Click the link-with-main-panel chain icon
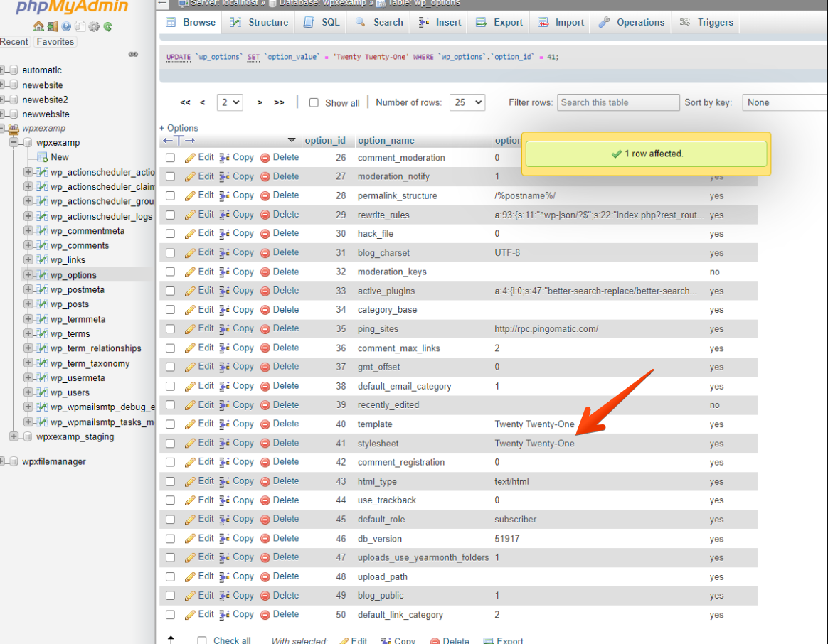This screenshot has width=828, height=644. click(x=133, y=55)
